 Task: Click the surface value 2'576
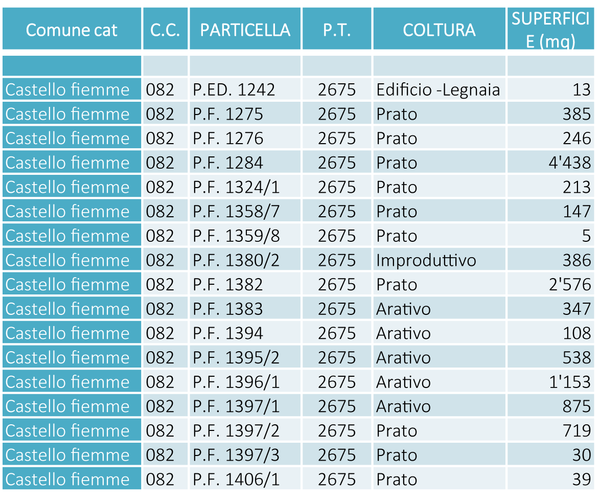click(x=551, y=285)
